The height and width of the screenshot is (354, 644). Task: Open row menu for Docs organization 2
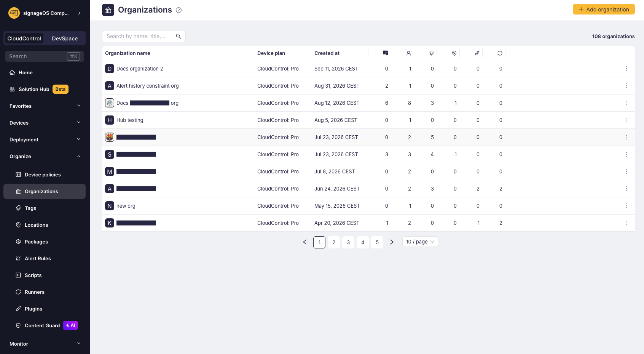(626, 69)
